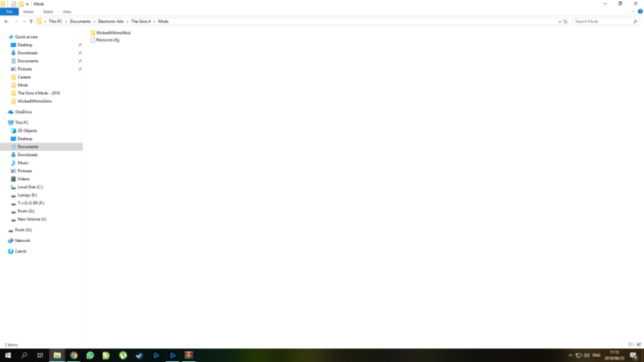Click the volume icon in the system tray
644x362 pixels.
[x=586, y=355]
